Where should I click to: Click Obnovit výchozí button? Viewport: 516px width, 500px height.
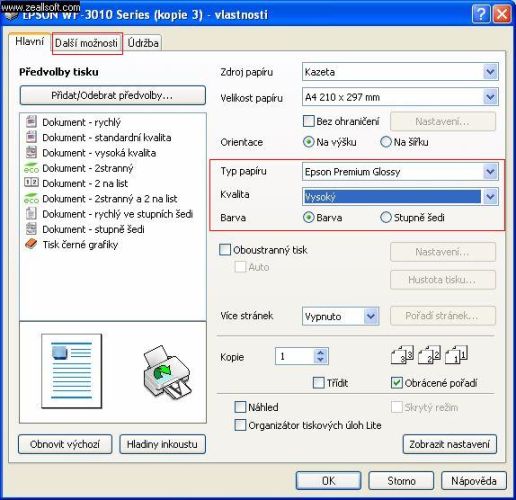click(x=65, y=444)
